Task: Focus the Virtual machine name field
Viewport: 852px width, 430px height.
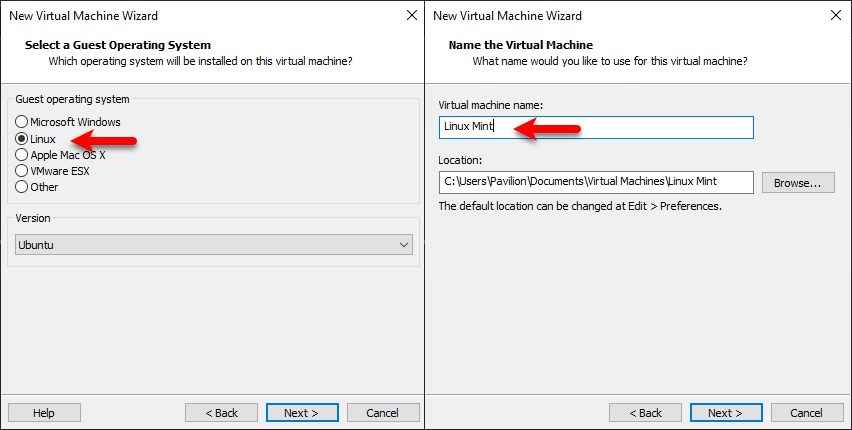Action: tap(596, 127)
